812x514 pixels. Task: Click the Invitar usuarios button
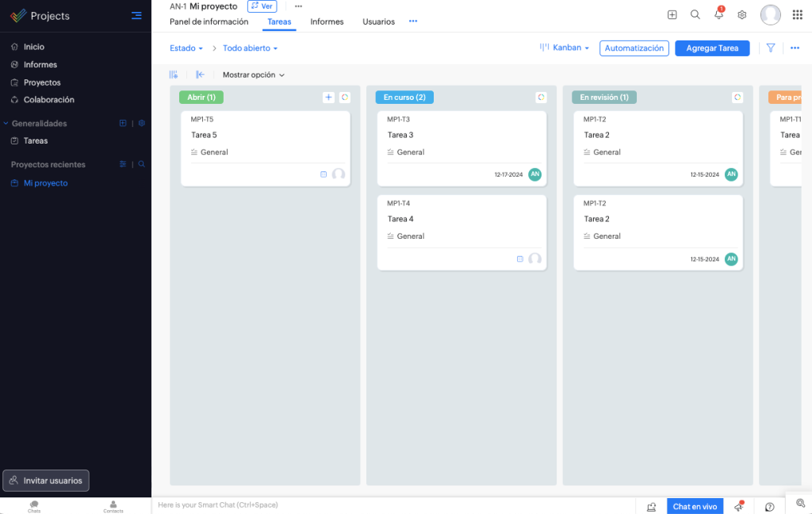(x=45, y=480)
